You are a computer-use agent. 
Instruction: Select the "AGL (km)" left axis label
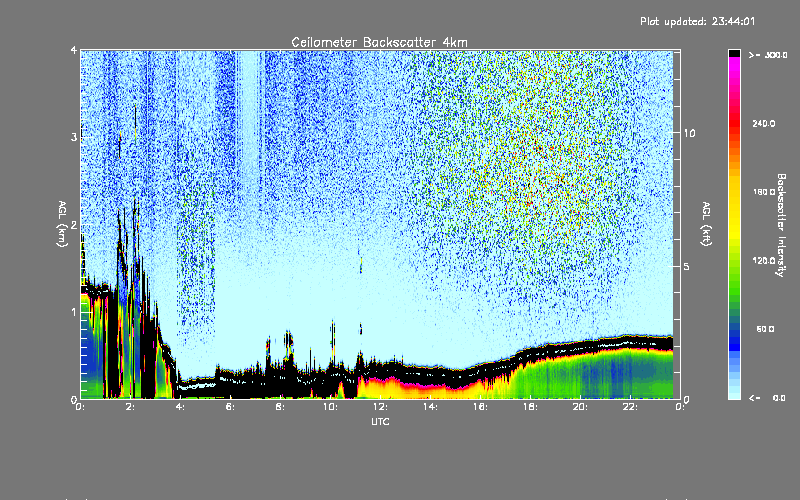(x=62, y=224)
